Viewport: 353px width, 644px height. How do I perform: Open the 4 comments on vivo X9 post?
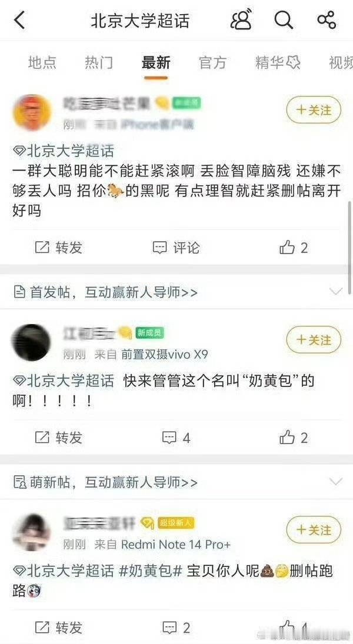pos(176,438)
